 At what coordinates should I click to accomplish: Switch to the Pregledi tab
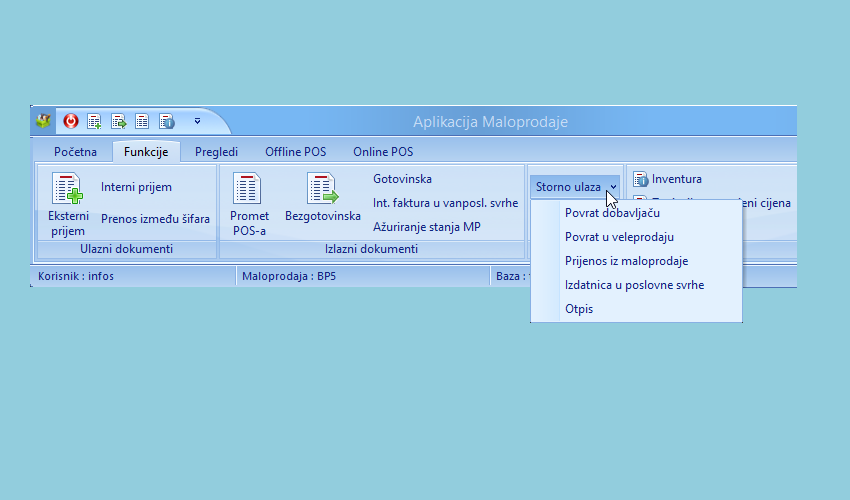[216, 152]
